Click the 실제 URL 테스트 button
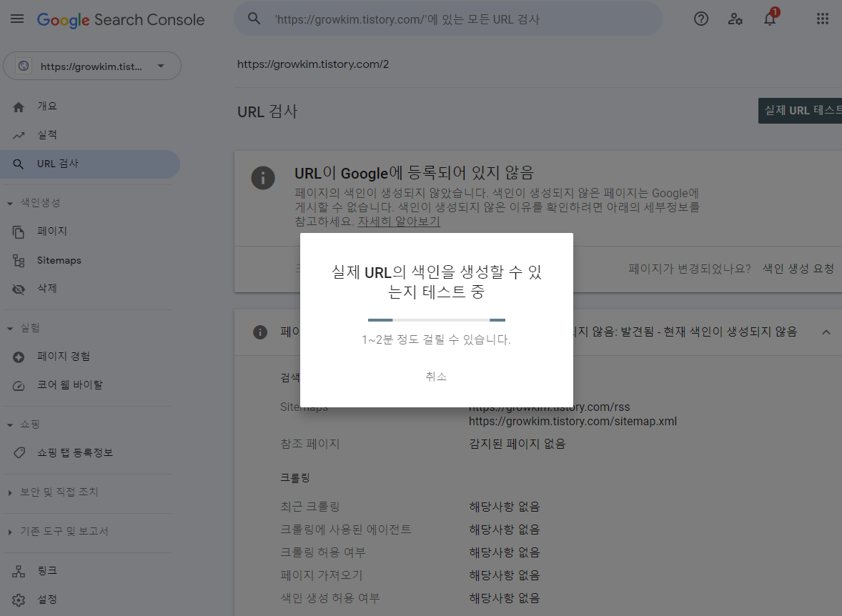Image resolution: width=842 pixels, height=616 pixels. (x=800, y=111)
